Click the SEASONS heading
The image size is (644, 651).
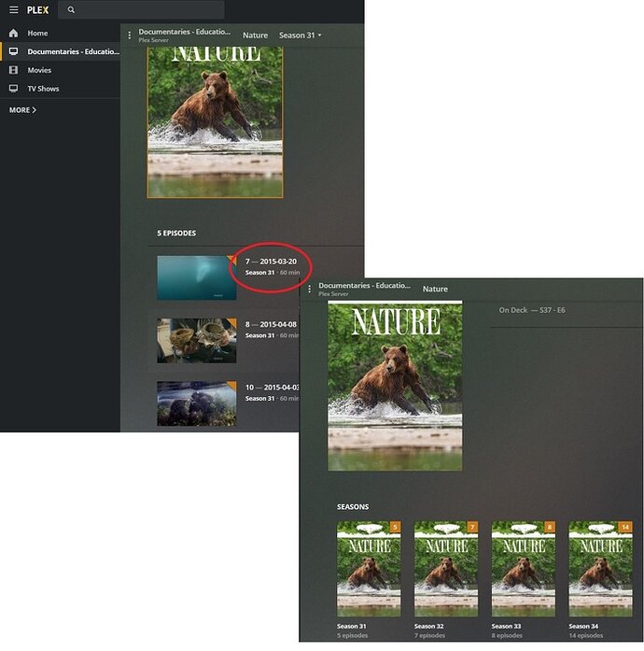click(353, 507)
